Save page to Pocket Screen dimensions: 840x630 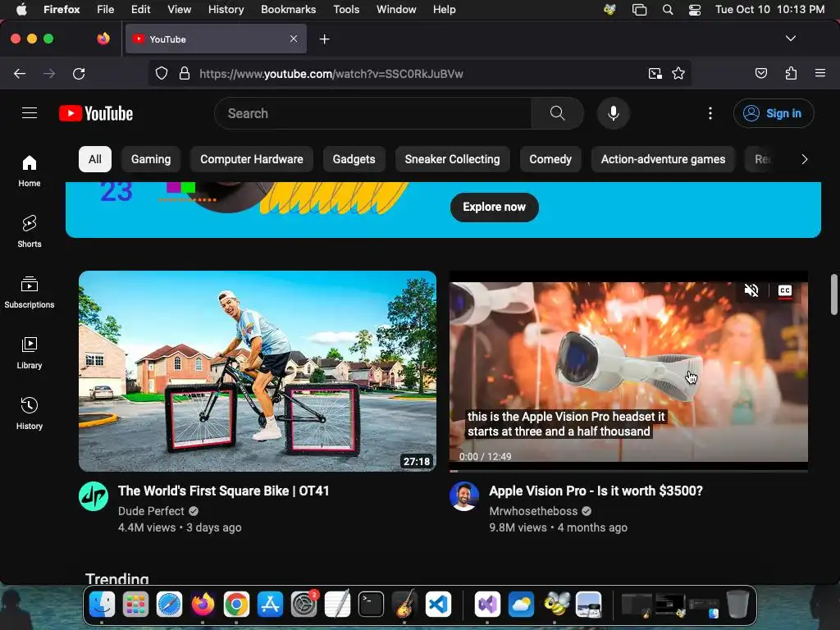(x=760, y=73)
